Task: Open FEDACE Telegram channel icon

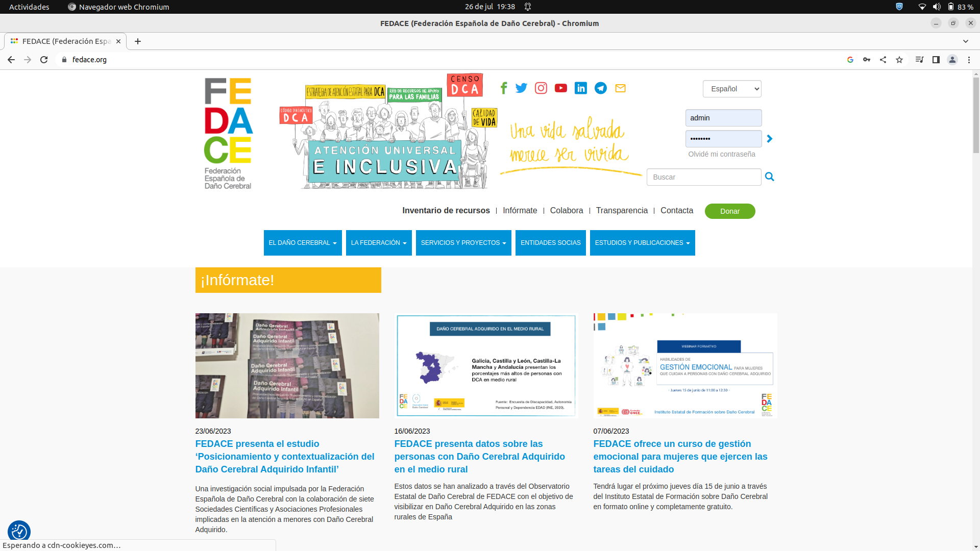Action: [x=601, y=88]
